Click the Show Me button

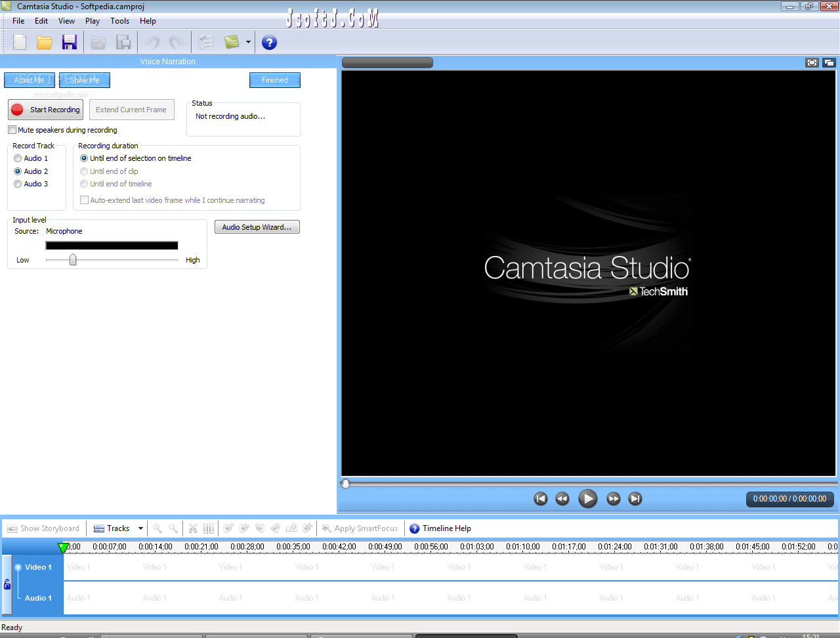[85, 80]
